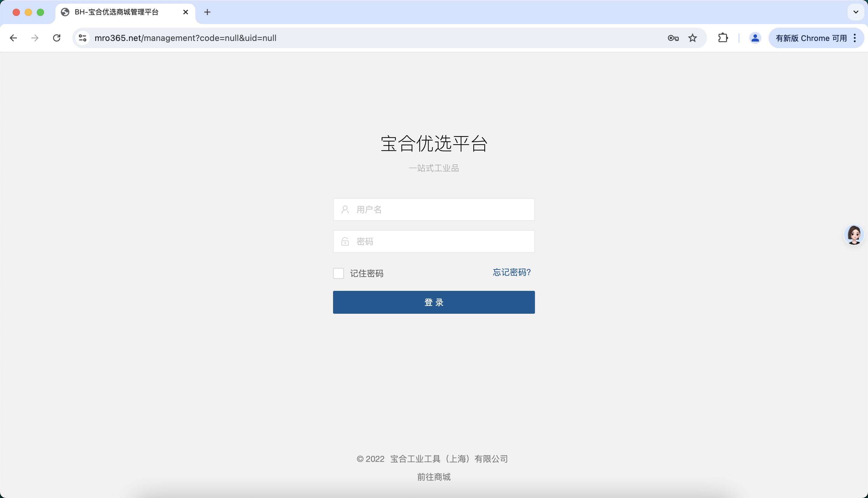The height and width of the screenshot is (498, 868).
Task: Open the Chrome profile avatar
Action: pyautogui.click(x=755, y=38)
